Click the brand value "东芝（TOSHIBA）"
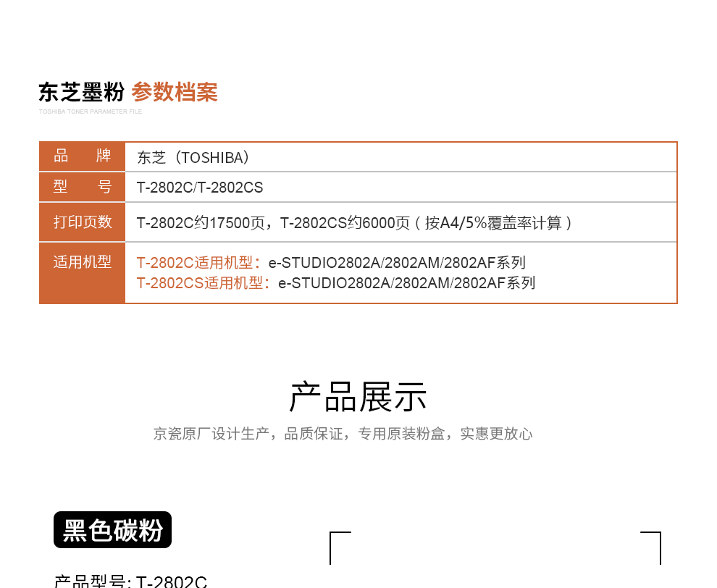 (x=194, y=158)
